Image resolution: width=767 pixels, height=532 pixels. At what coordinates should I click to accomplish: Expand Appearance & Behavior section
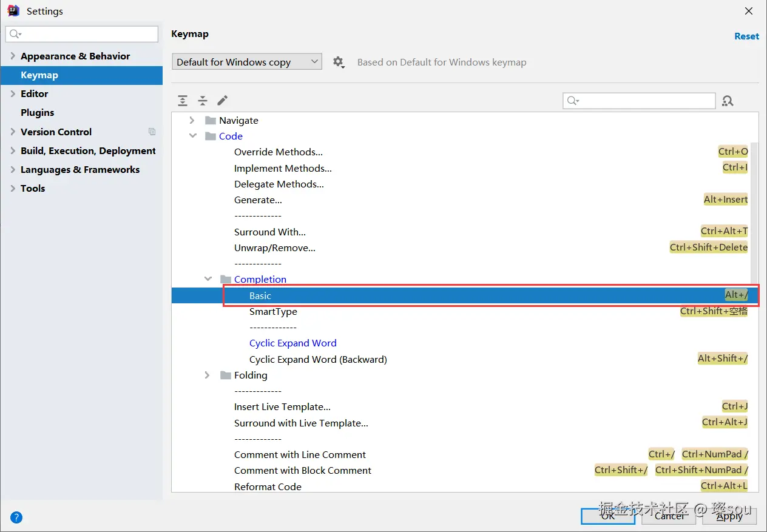[13, 56]
